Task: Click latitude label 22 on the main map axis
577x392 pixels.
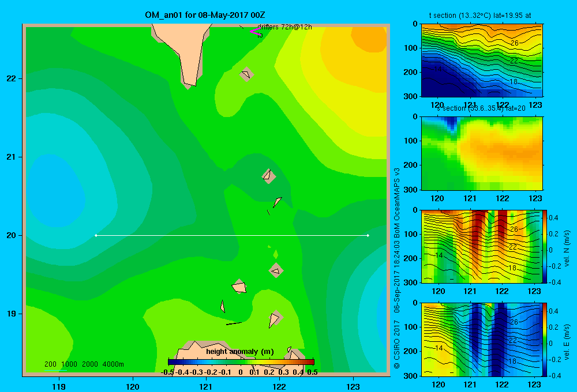Action: [x=12, y=78]
